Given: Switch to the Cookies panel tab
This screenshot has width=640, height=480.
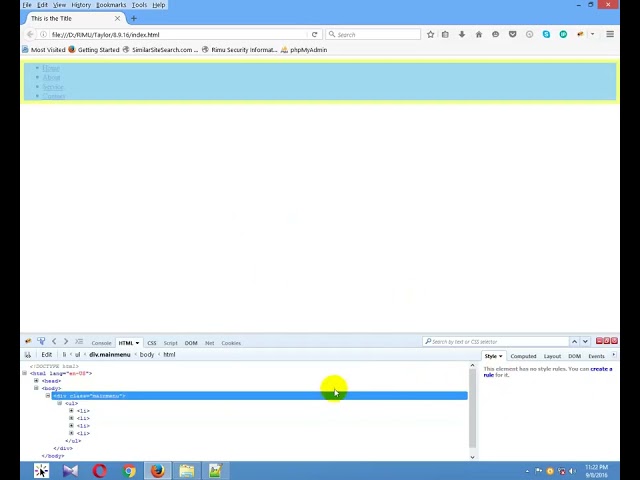Looking at the screenshot, I should point(231,343).
